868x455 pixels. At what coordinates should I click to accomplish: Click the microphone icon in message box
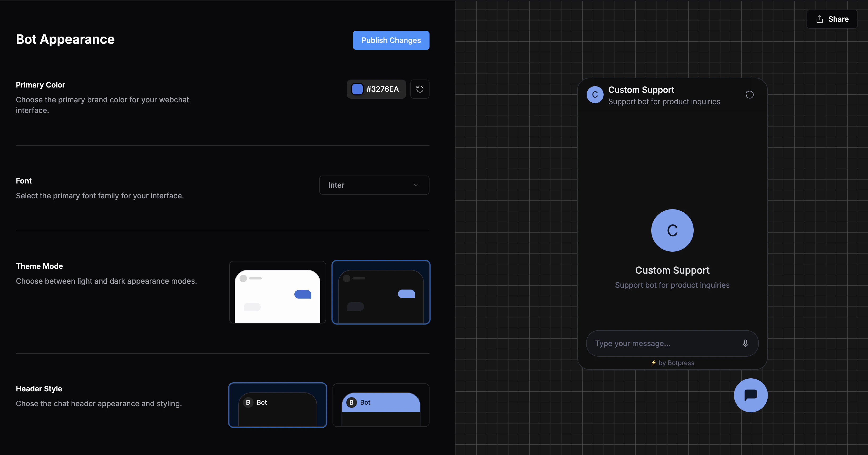pos(745,343)
